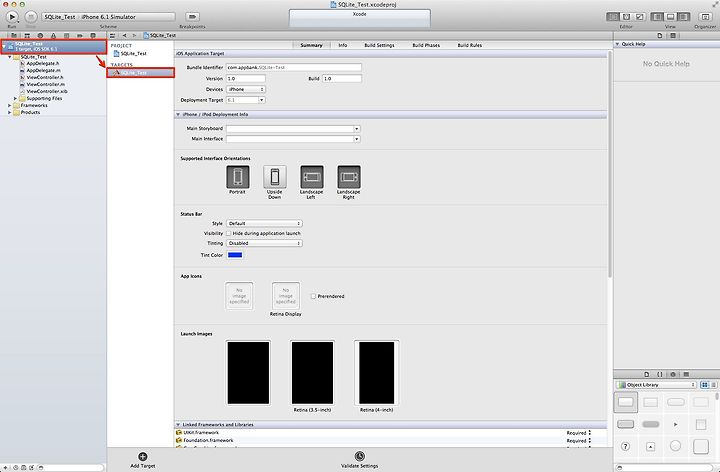Open the Symbol navigator
This screenshot has width=720, height=472.
pyautogui.click(x=27, y=35)
